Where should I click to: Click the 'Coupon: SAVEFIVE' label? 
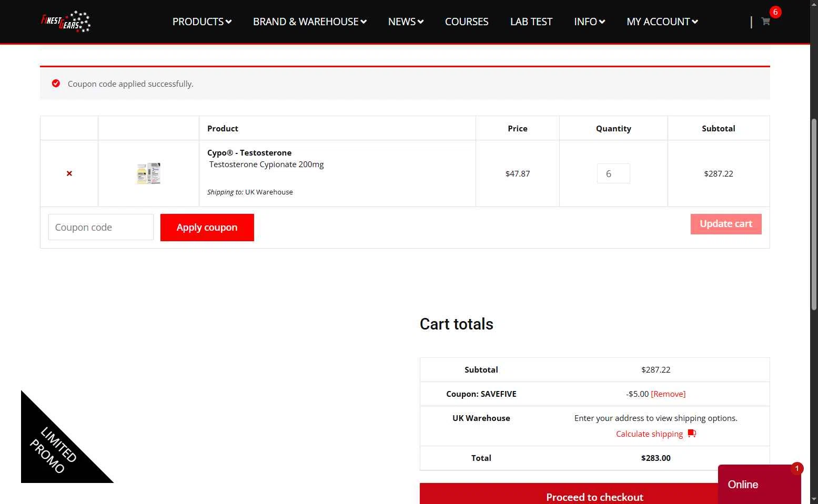(481, 394)
